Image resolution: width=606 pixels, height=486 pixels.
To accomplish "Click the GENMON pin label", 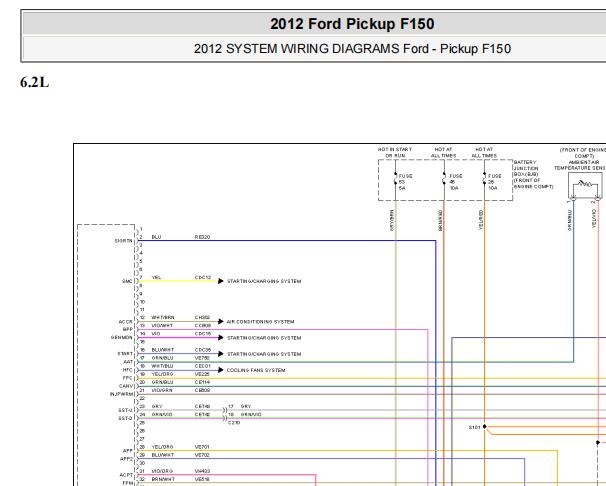I will click(122, 338).
